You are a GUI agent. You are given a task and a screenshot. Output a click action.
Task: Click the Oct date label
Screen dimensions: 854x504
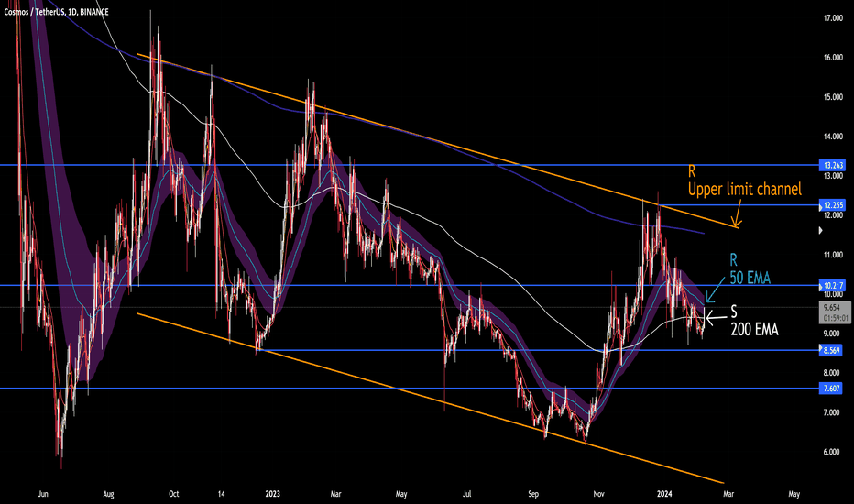(174, 494)
